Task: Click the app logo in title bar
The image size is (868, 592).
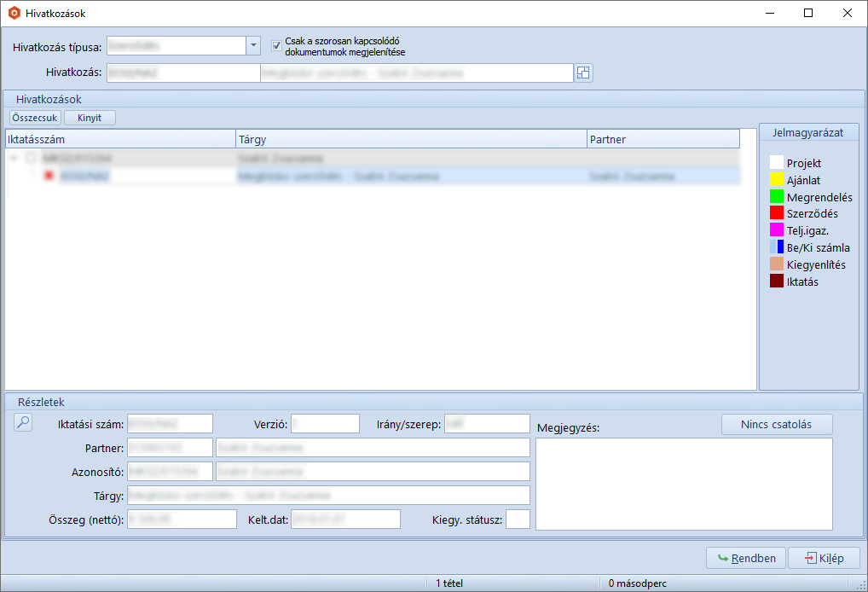Action: click(14, 14)
